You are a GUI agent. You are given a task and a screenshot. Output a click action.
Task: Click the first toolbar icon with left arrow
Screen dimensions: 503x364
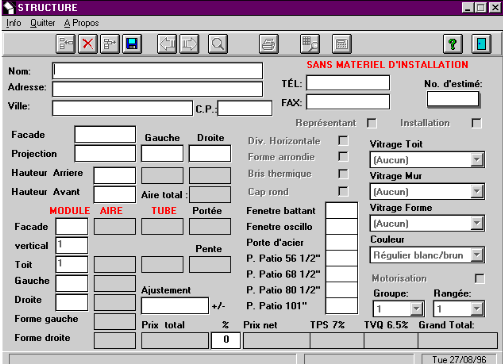[x=65, y=44]
